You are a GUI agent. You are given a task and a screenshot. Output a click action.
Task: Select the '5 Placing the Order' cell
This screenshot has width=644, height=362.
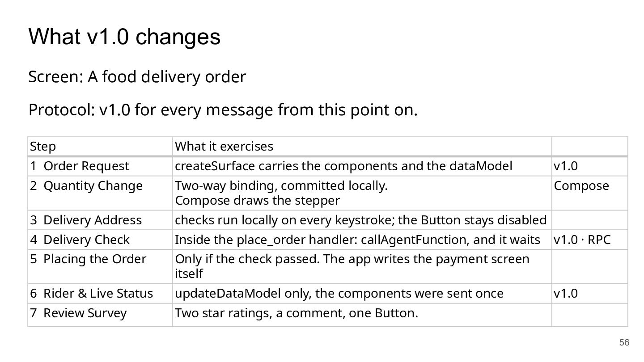click(100, 266)
